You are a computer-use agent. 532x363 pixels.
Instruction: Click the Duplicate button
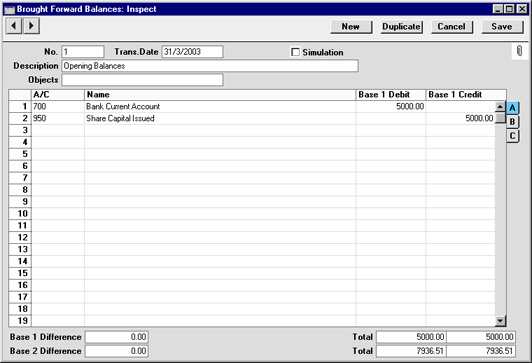click(401, 26)
